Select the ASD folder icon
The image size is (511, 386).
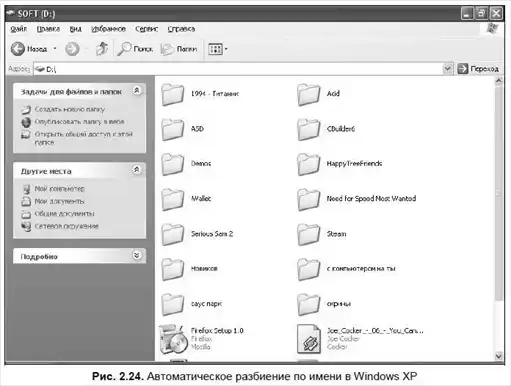tap(173, 129)
